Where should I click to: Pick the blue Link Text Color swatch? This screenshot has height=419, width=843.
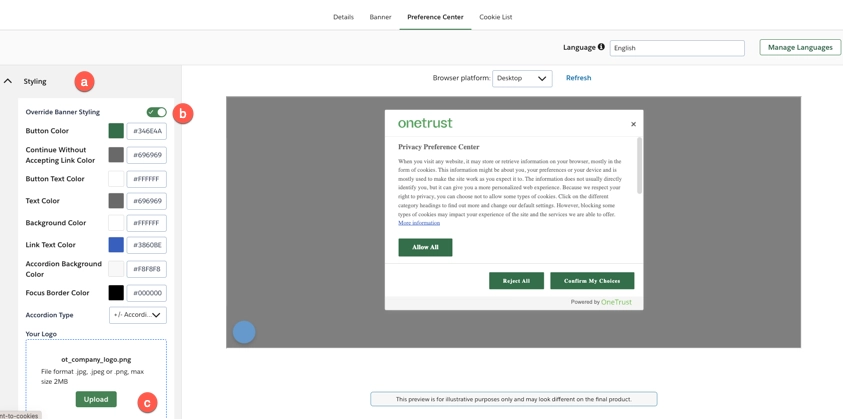[x=116, y=245]
